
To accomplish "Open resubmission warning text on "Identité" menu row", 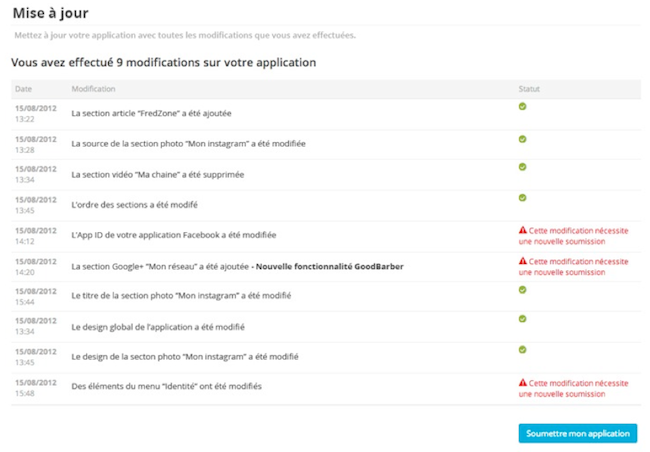I will 577,388.
